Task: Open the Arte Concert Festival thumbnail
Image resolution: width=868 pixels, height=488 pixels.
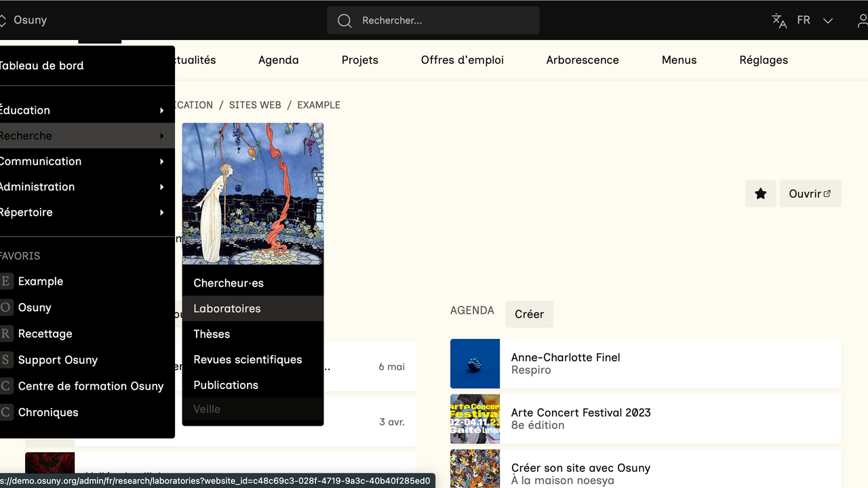Action: tap(475, 419)
